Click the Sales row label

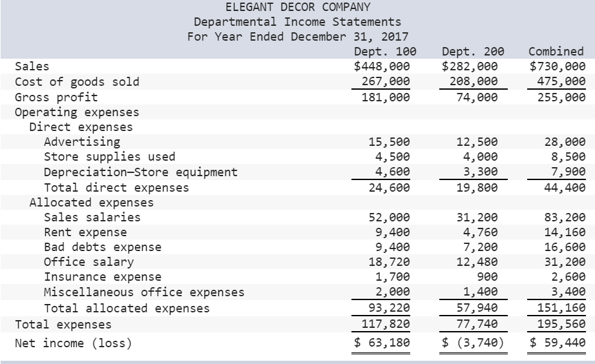[x=32, y=66]
